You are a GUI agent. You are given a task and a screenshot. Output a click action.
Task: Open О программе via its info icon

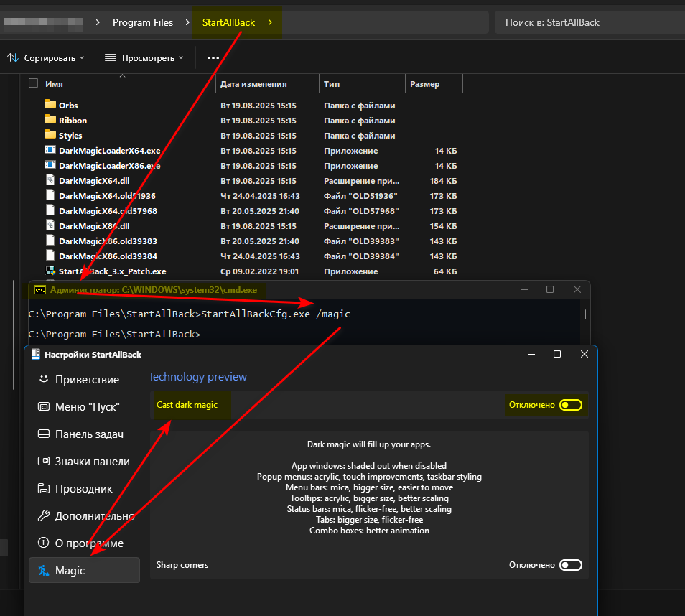click(x=43, y=543)
